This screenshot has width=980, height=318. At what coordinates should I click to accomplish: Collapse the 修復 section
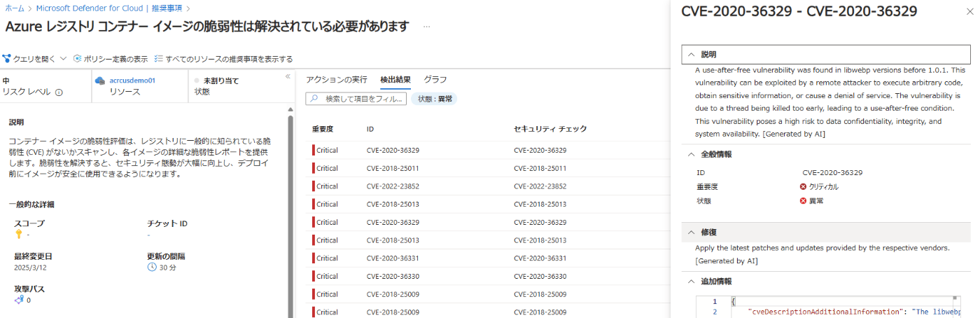[691, 232]
